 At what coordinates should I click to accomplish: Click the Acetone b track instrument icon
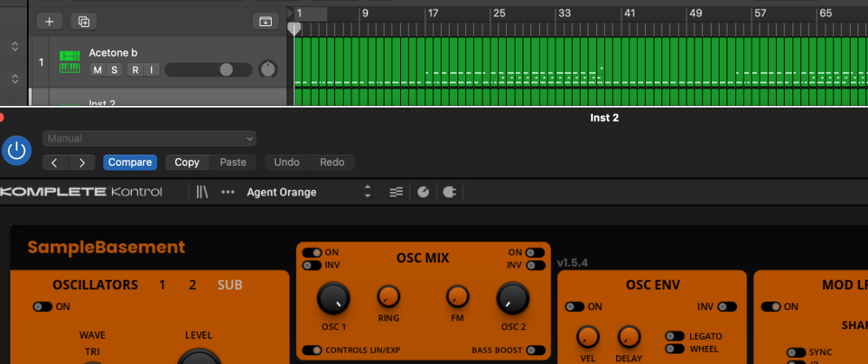(69, 62)
